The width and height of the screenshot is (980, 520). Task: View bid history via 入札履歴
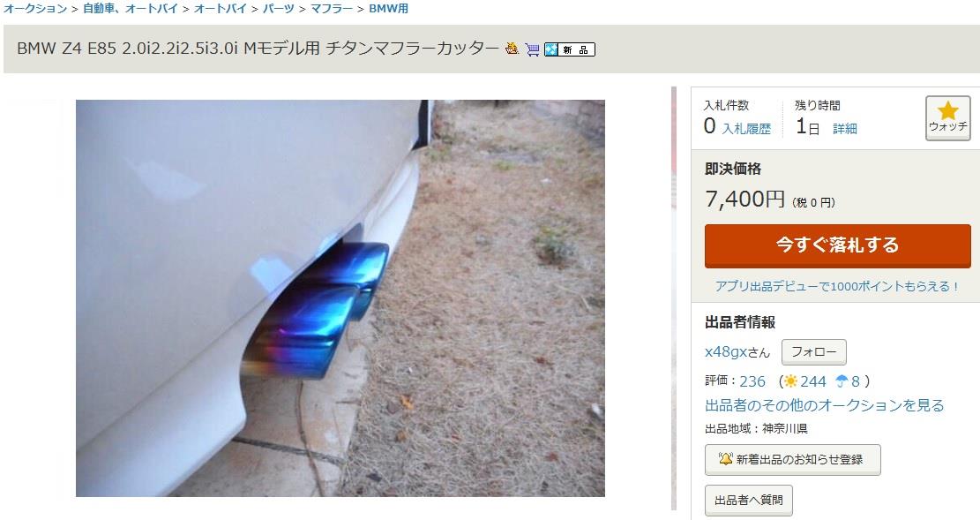point(746,129)
